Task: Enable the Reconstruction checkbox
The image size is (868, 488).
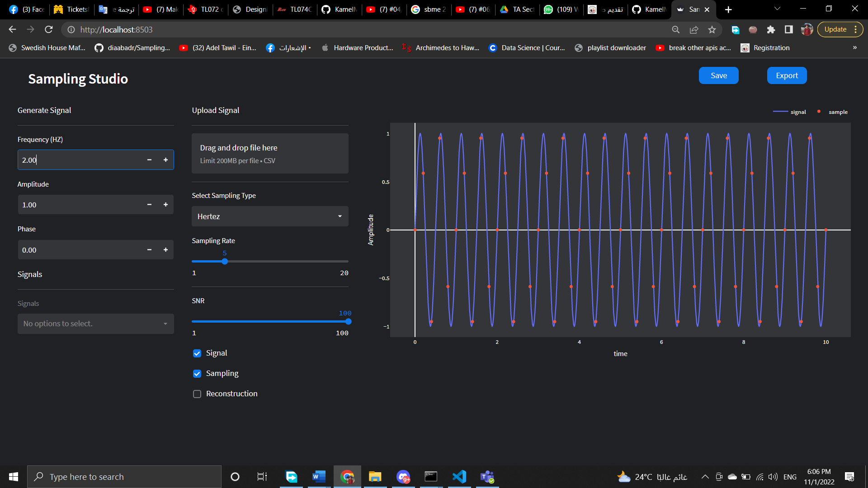Action: pos(197,394)
